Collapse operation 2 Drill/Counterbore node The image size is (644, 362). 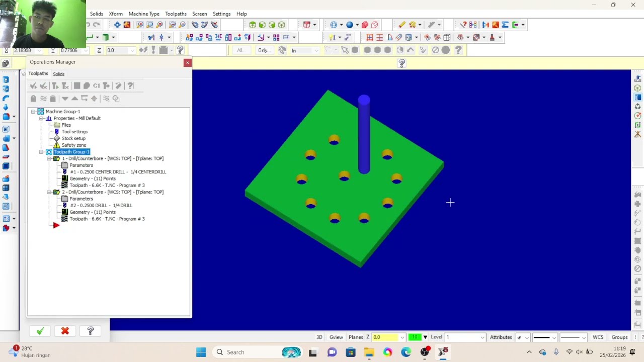pyautogui.click(x=49, y=192)
